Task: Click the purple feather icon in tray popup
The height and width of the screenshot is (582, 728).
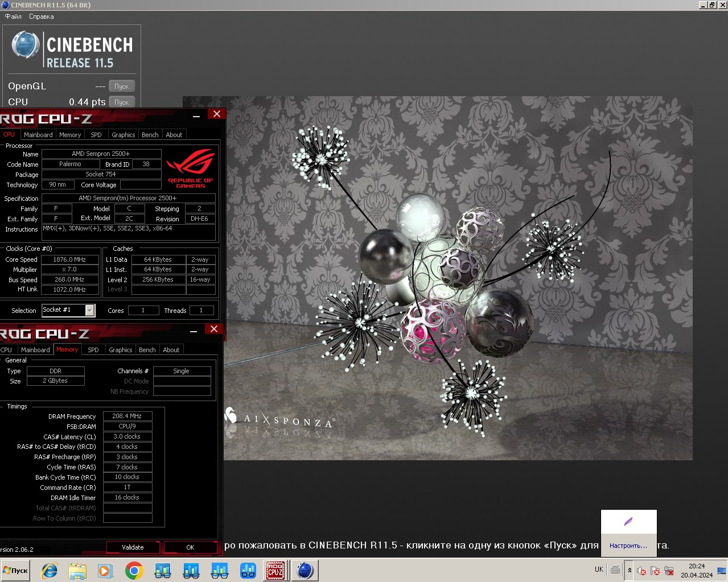Action: pos(628,522)
